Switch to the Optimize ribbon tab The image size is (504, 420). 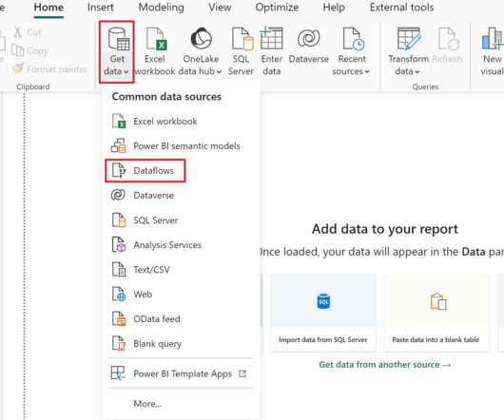[277, 7]
